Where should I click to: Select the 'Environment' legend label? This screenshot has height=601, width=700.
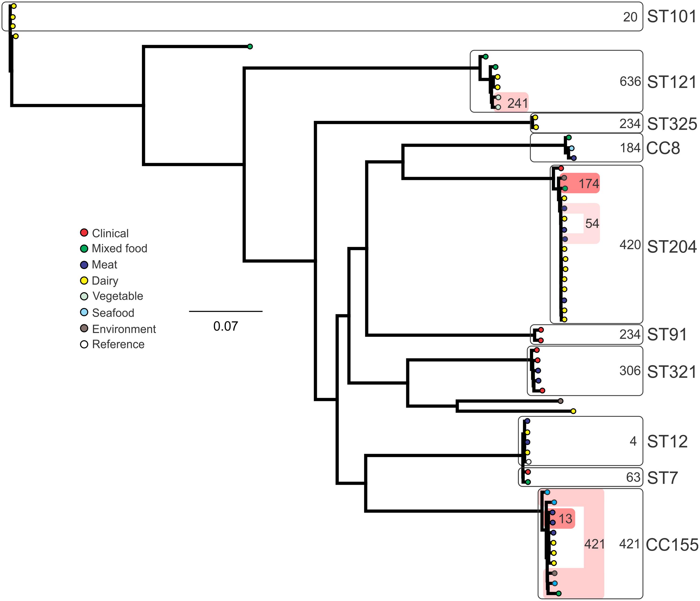point(124,329)
